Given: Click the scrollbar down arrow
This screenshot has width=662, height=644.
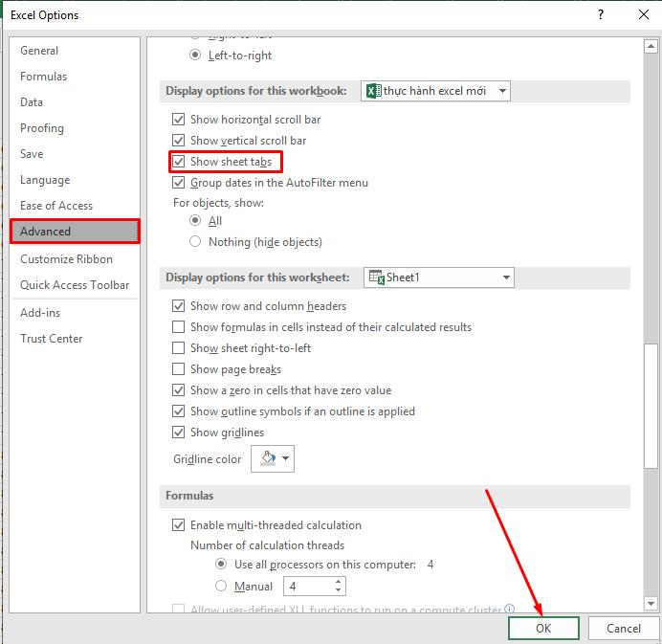Looking at the screenshot, I should [x=651, y=604].
